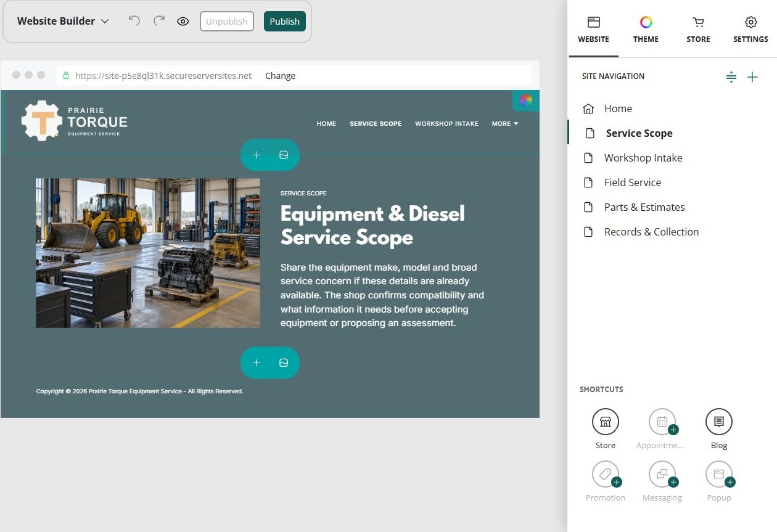
Task: Click the Parts & Estimates page icon
Action: coord(588,207)
